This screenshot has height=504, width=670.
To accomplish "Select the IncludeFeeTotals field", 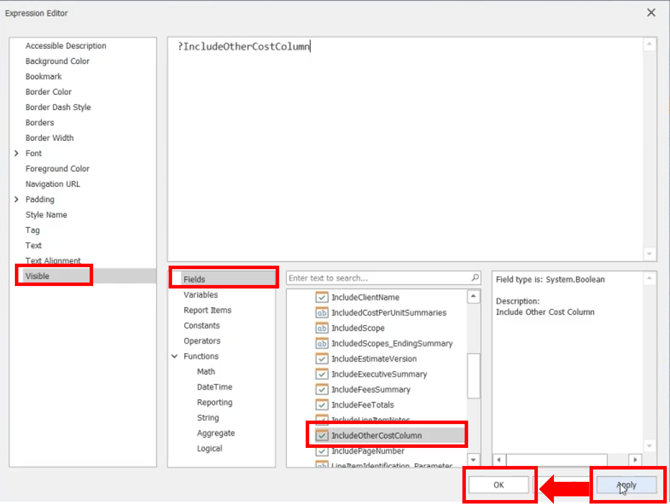I will [x=363, y=405].
